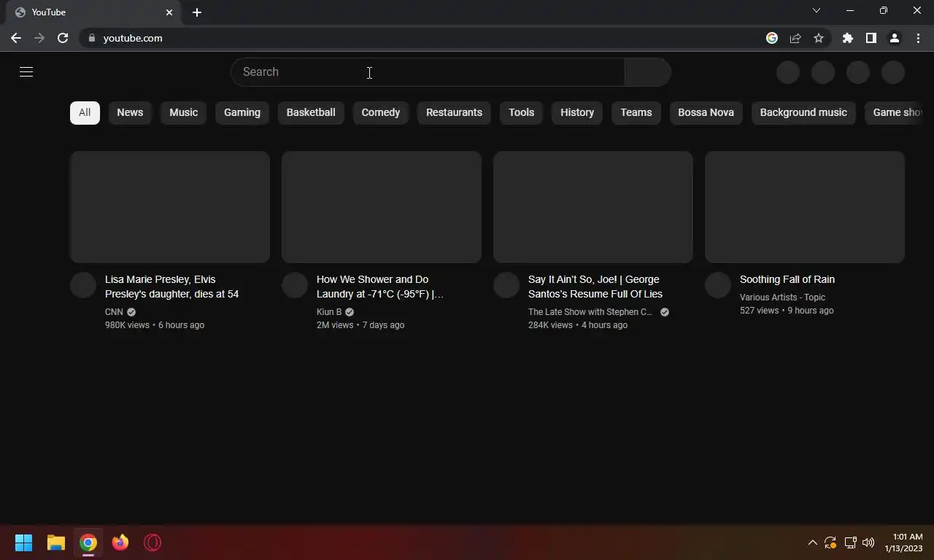
Task: Click the verified badge next to Kiun B
Action: pos(350,312)
